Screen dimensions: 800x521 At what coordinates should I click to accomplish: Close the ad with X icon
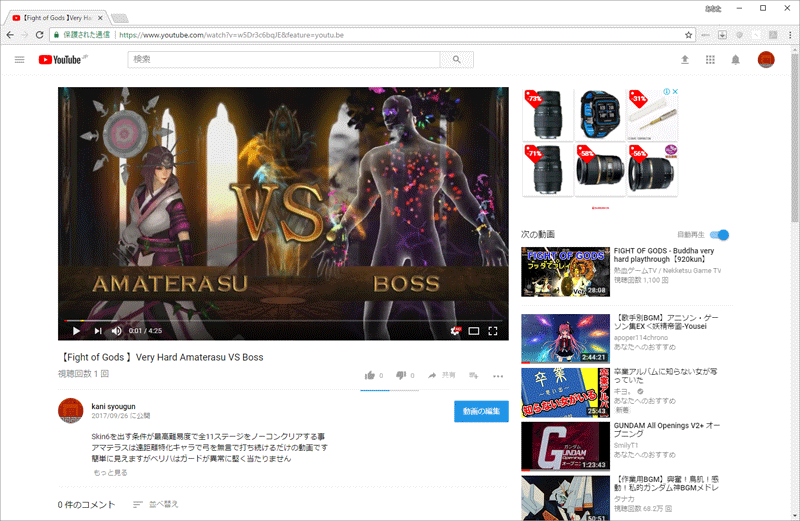[x=675, y=92]
